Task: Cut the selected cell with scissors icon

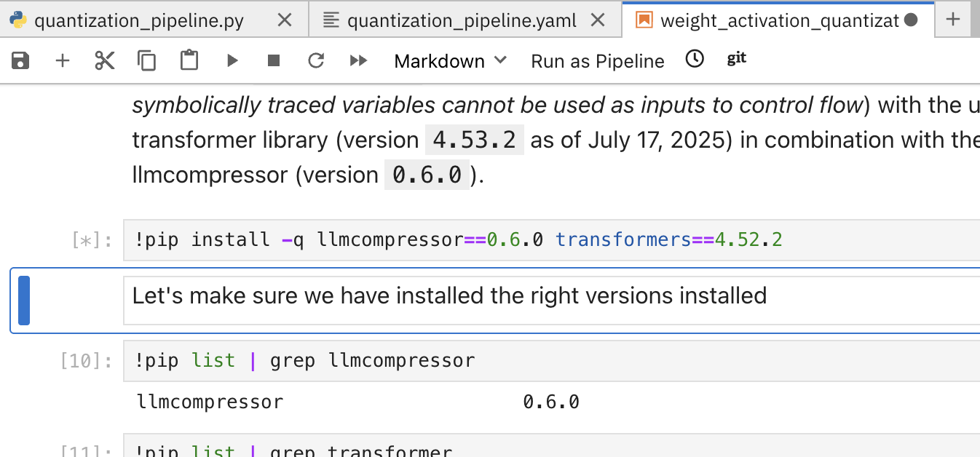Action: coord(105,60)
